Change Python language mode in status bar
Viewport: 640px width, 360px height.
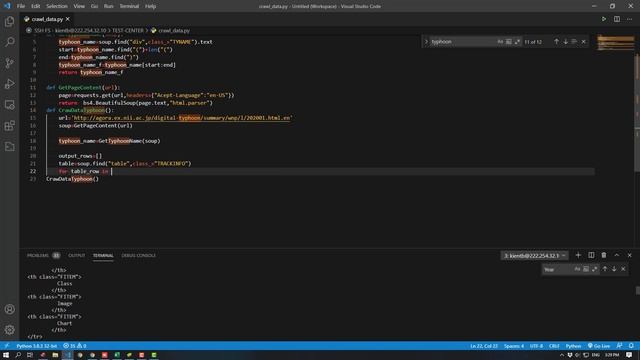pyautogui.click(x=573, y=346)
